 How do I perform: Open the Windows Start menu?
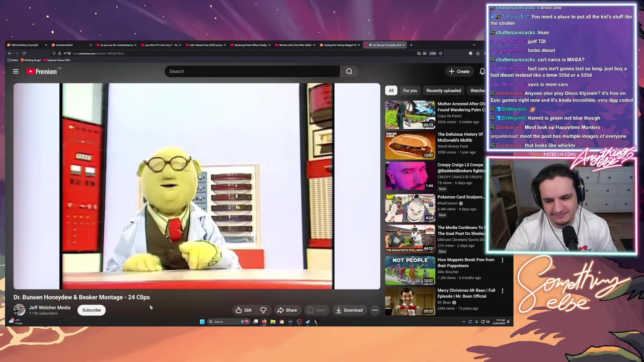pos(202,322)
